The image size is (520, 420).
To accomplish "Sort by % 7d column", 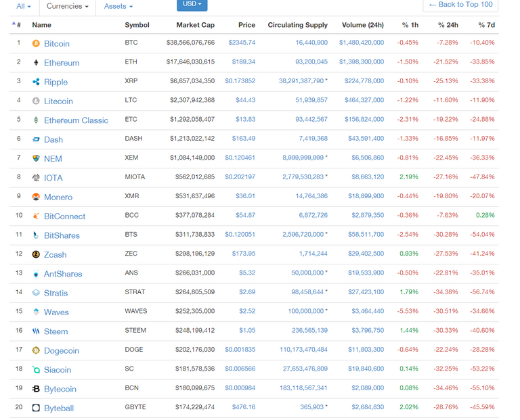I will pyautogui.click(x=487, y=25).
